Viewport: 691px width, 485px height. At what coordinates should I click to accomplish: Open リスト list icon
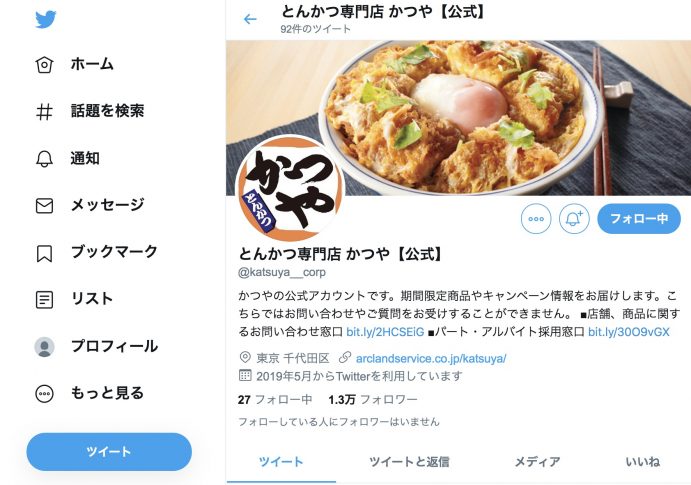[x=44, y=300]
